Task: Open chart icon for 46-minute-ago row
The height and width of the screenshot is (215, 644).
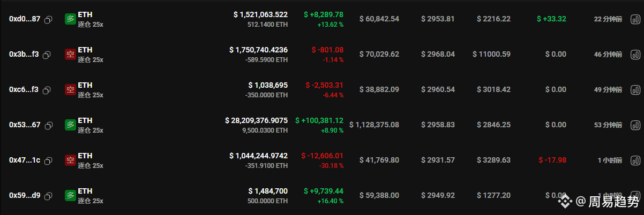Action: click(635, 55)
